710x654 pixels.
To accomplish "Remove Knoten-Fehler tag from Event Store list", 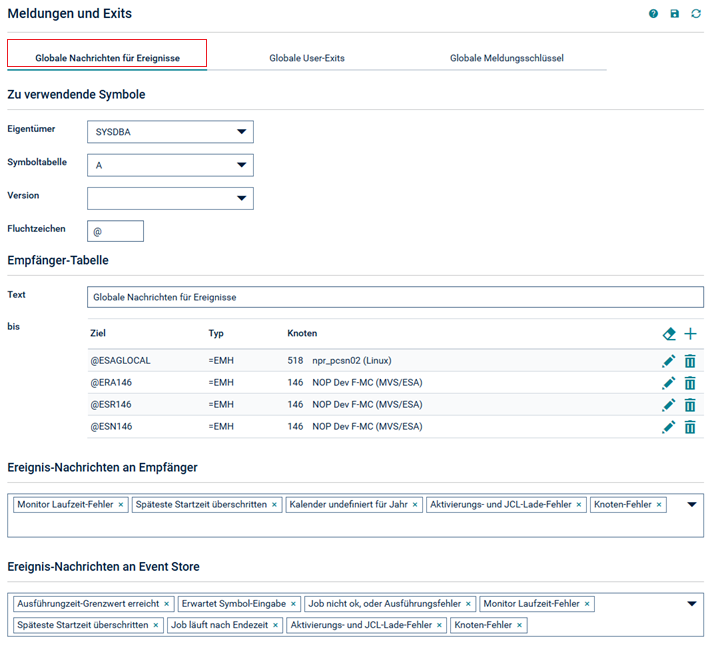I will 519,625.
